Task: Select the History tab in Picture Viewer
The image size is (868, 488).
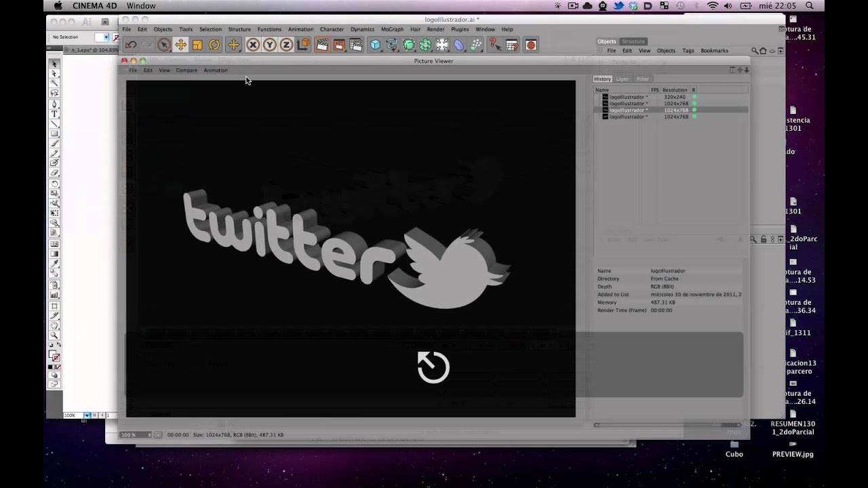Action: (x=602, y=79)
